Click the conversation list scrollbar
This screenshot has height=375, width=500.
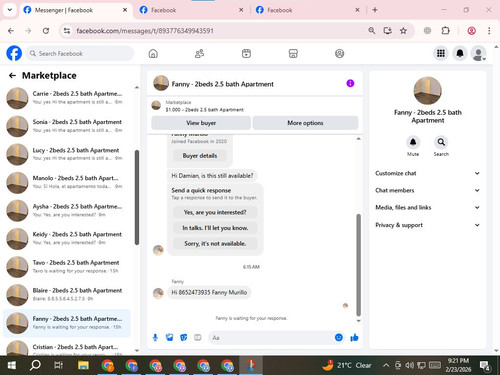pos(137,197)
